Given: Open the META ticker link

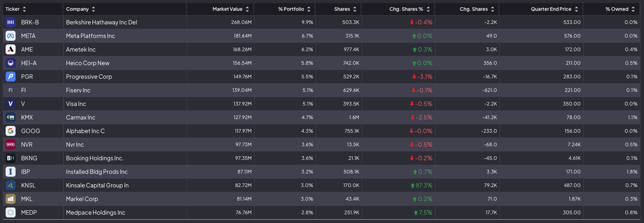Looking at the screenshot, I should 28,36.
